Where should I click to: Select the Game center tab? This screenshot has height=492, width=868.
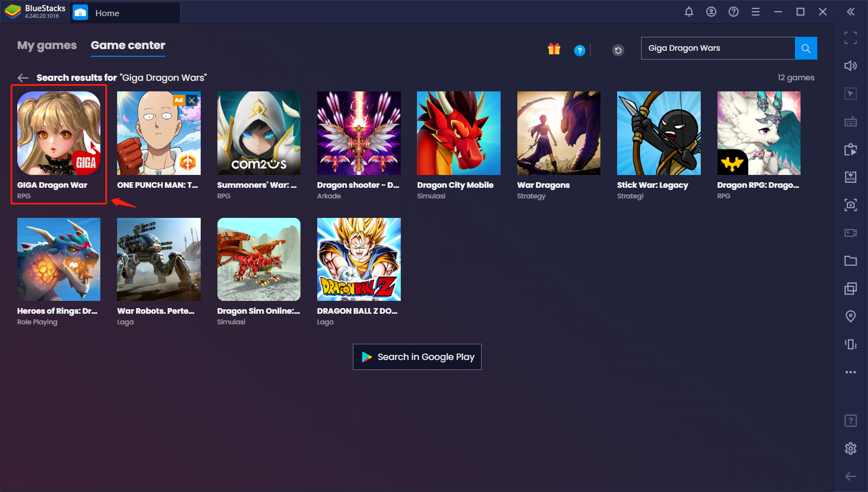pos(128,46)
